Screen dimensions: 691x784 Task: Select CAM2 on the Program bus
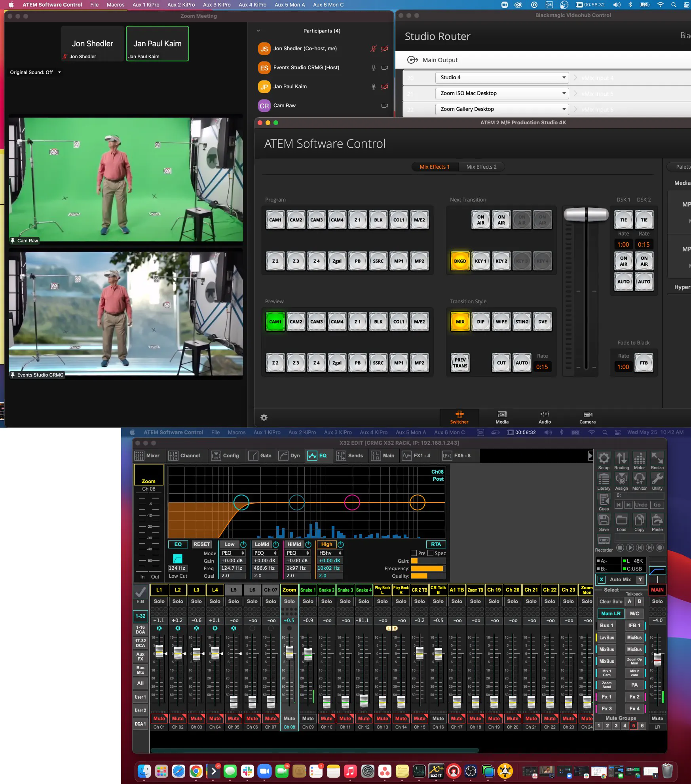click(296, 220)
